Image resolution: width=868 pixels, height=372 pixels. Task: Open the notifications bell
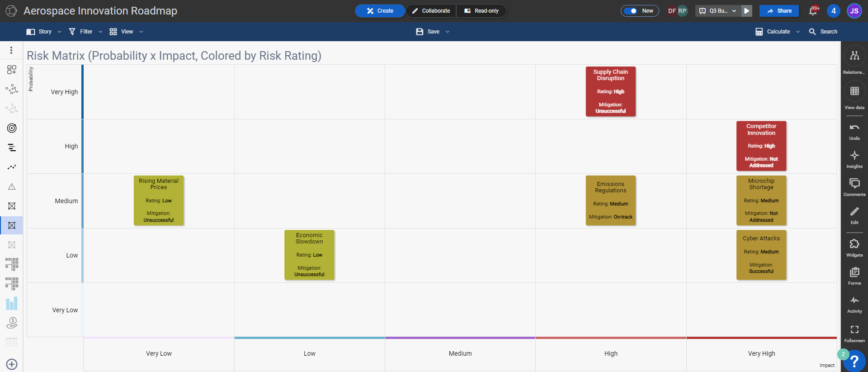813,11
